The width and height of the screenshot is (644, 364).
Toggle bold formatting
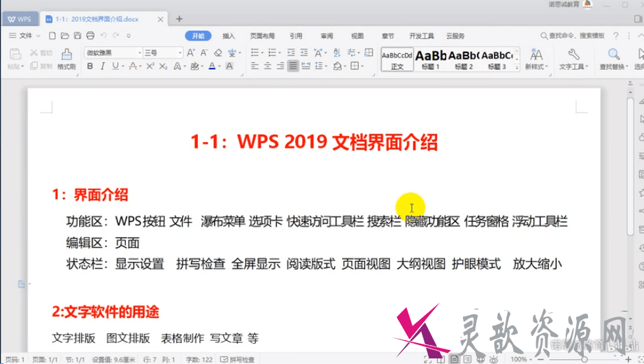coord(90,66)
